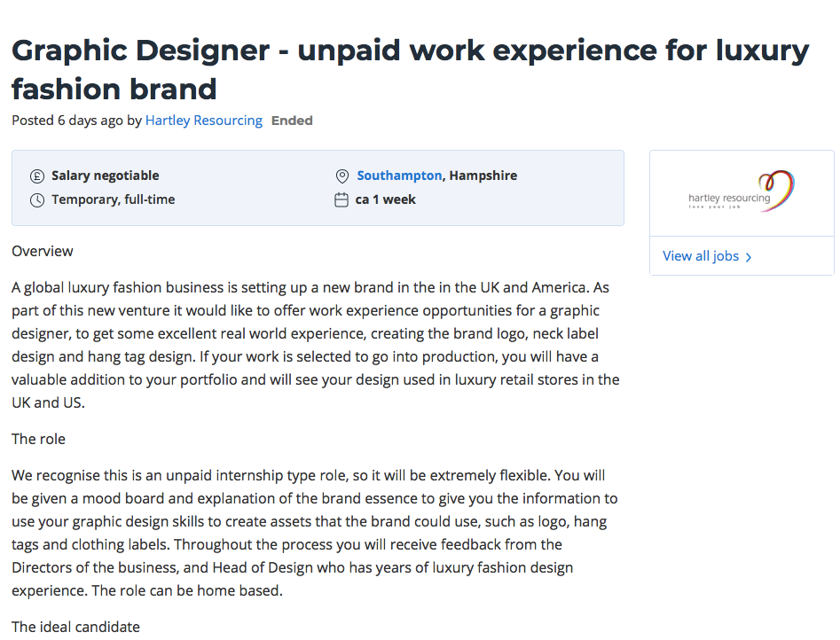Click the paragraph starting A global luxury fashion
The height and width of the screenshot is (640, 840).
pyautogui.click(x=316, y=345)
